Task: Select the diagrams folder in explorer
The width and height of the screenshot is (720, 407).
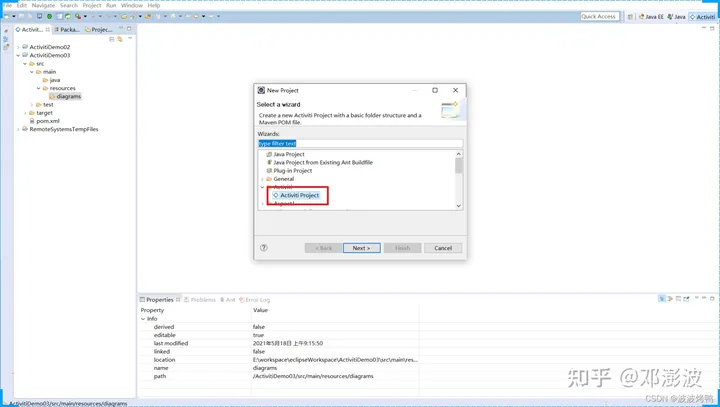Action: (x=65, y=96)
